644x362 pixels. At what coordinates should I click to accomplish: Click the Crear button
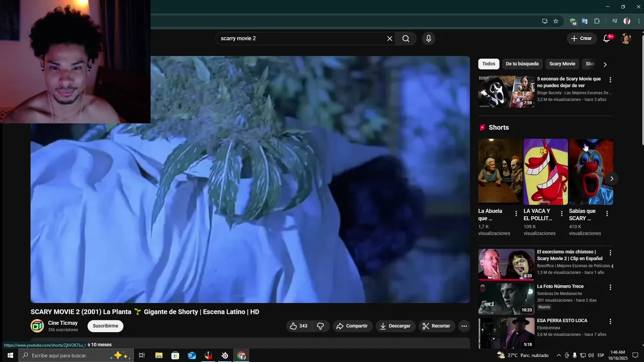(x=582, y=39)
